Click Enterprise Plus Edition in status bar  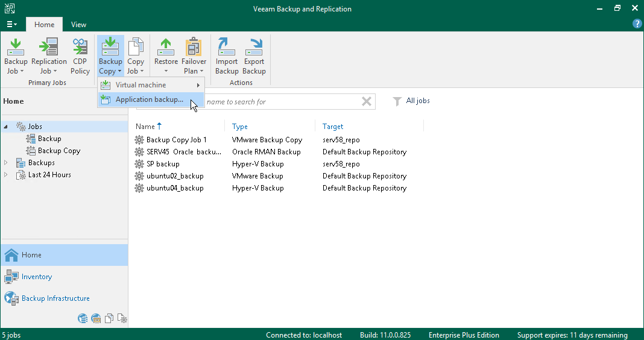click(x=464, y=335)
